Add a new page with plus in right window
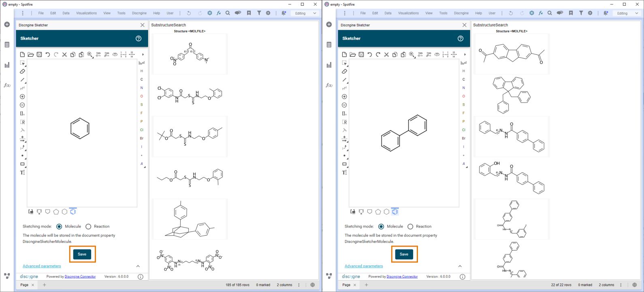 (367, 285)
